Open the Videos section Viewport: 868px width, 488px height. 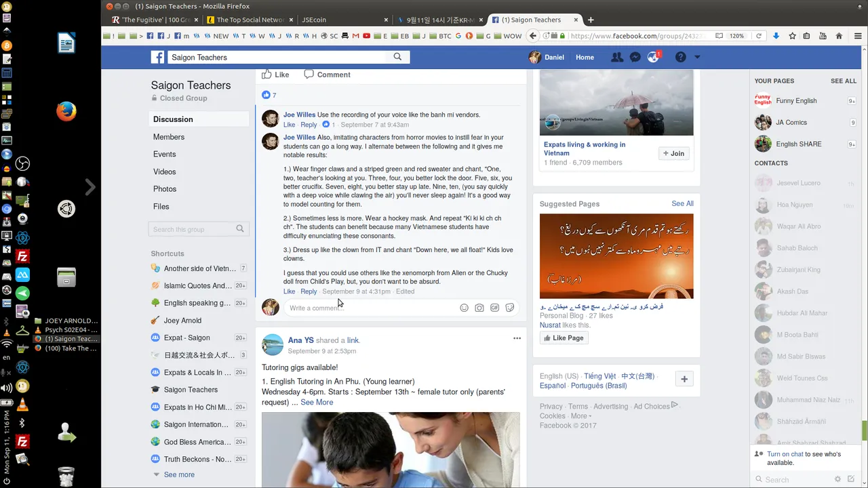[164, 172]
